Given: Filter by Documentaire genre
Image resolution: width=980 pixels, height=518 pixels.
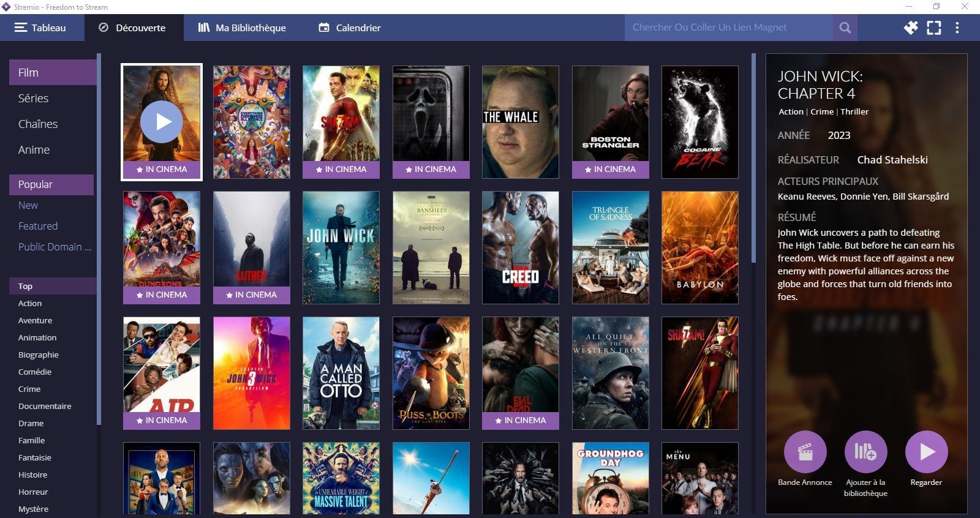Looking at the screenshot, I should point(53,406).
